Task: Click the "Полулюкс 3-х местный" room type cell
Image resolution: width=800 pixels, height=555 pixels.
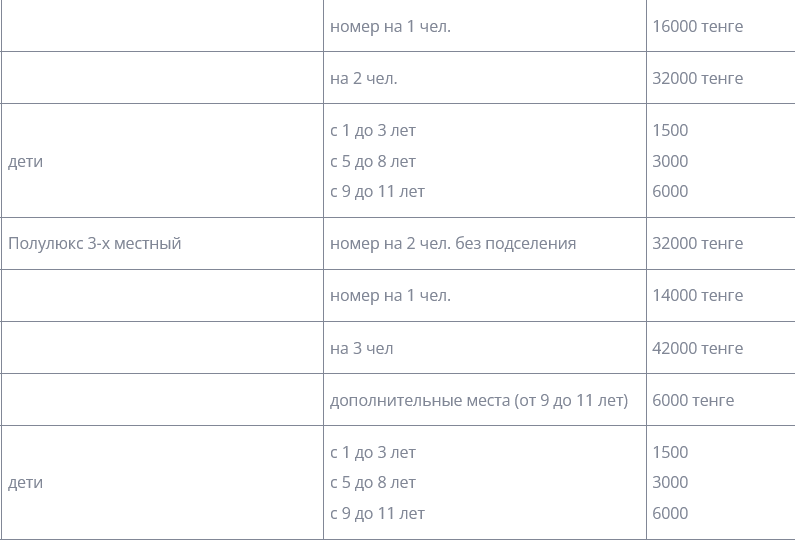Action: (95, 243)
